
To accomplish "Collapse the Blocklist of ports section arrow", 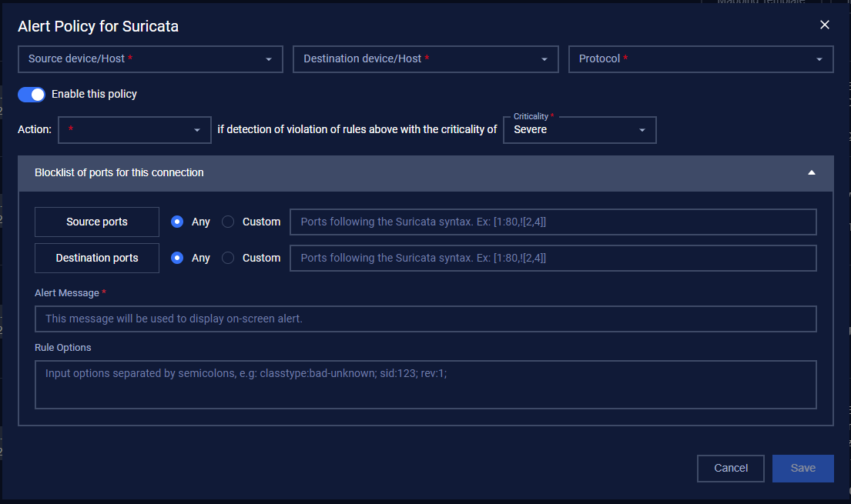I will coord(812,172).
